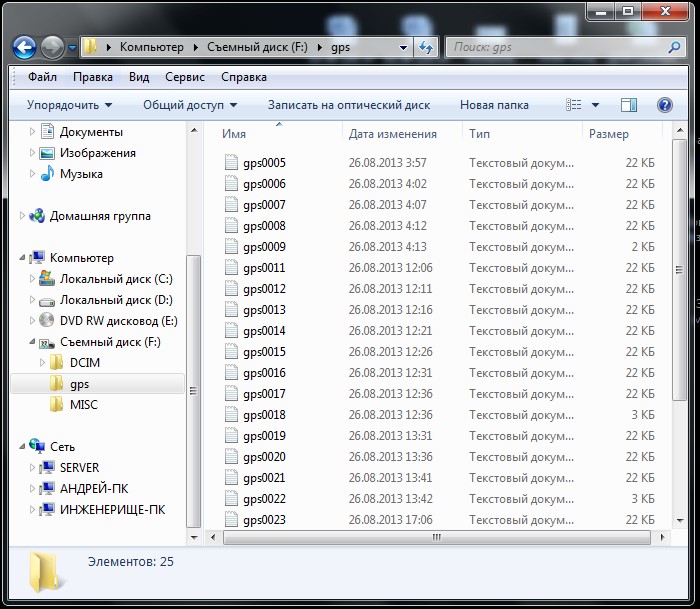This screenshot has width=700, height=609.
Task: Open the Вид menu
Action: [139, 77]
